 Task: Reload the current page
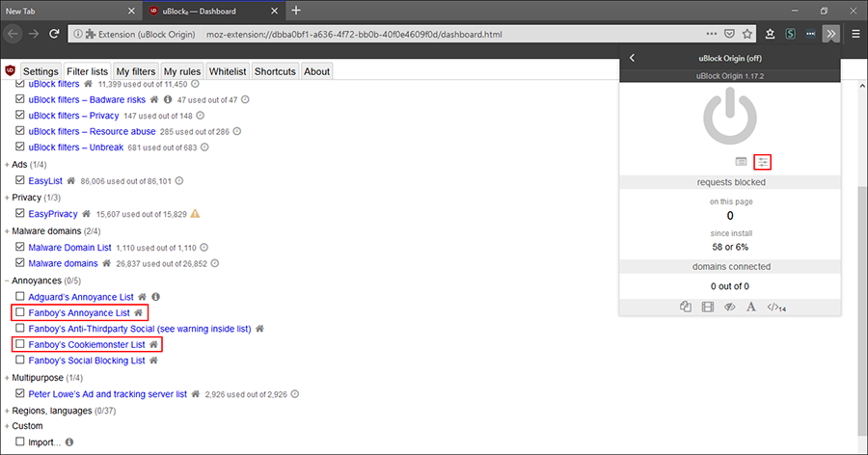(x=54, y=34)
